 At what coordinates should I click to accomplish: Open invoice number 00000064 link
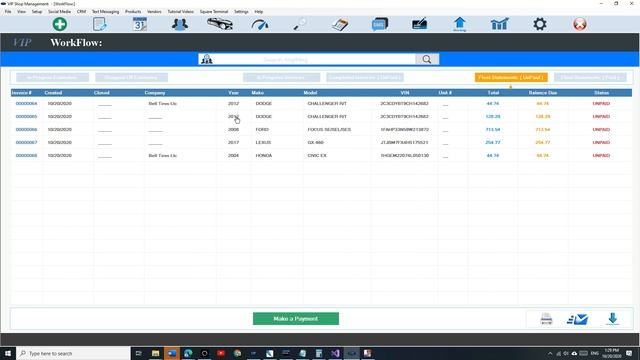pyautogui.click(x=26, y=104)
